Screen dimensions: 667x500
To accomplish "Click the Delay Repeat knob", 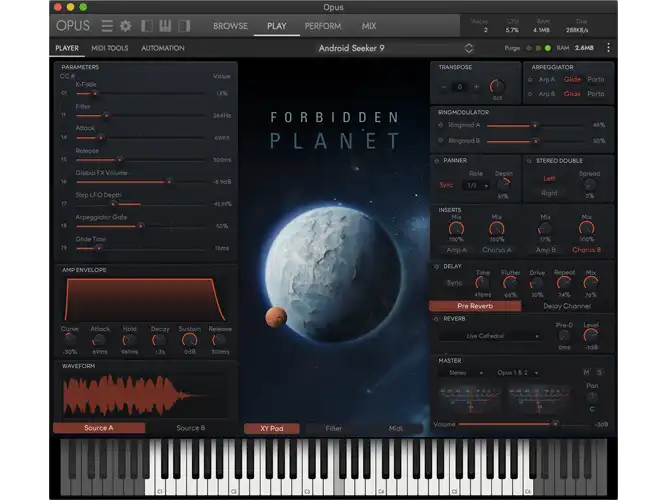I will coord(564,283).
